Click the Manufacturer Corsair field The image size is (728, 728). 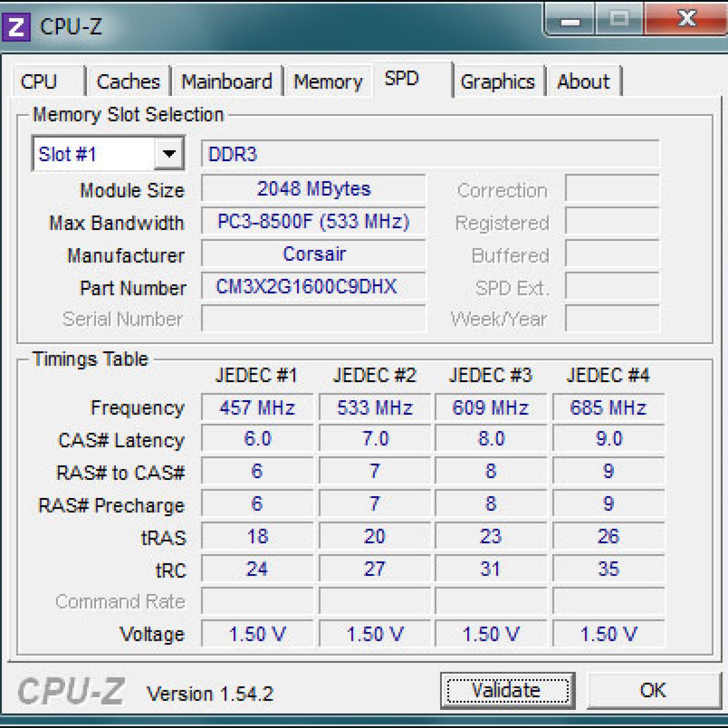[313, 253]
